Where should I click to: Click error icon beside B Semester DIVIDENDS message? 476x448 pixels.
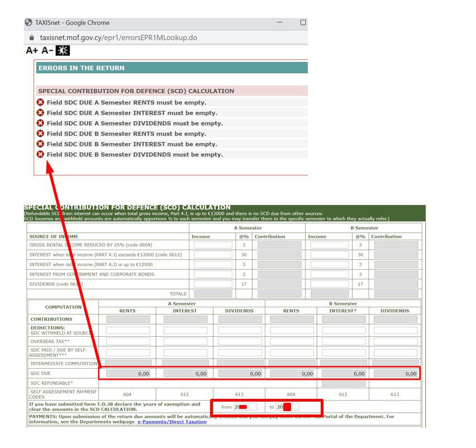tap(40, 155)
